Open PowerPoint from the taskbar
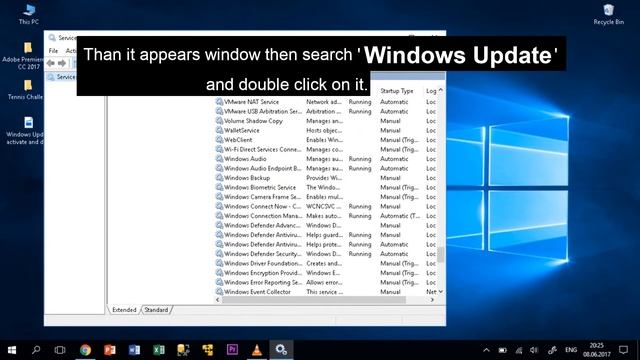This screenshot has height=360, width=640. click(x=110, y=350)
